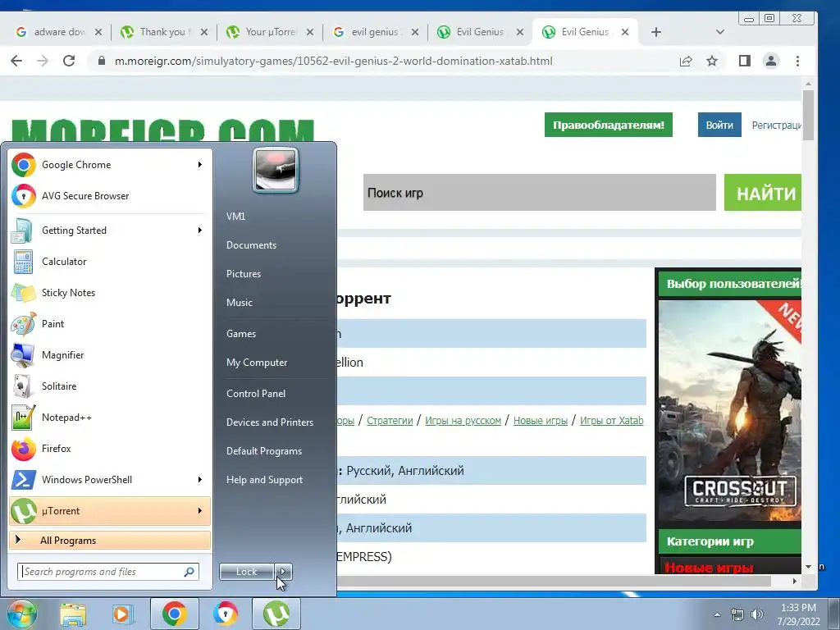The height and width of the screenshot is (630, 840).
Task: Click the Поиск игр search field
Action: (540, 192)
